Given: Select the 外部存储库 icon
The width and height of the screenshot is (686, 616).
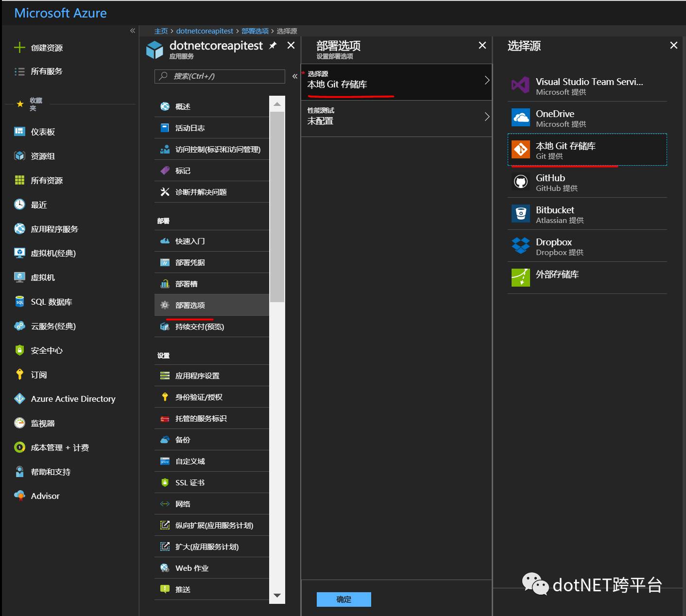Looking at the screenshot, I should [x=521, y=277].
